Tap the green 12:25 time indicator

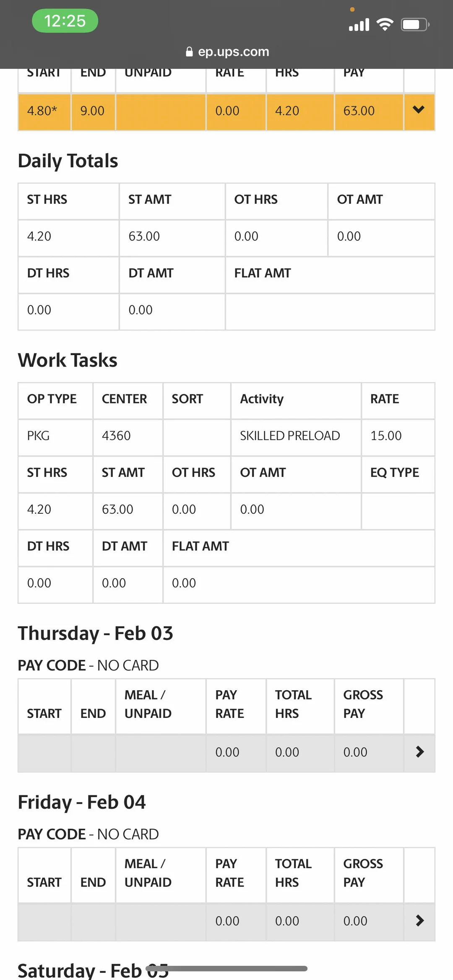pos(64,21)
